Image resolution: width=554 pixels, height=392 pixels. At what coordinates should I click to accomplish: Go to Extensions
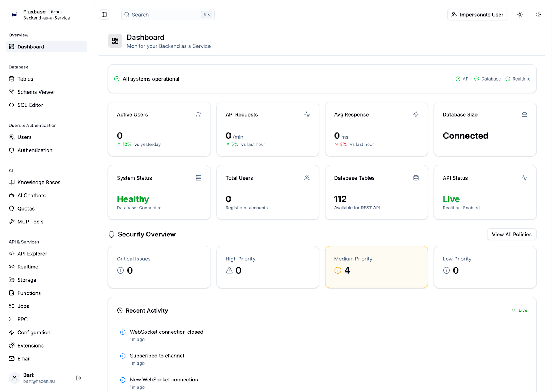click(x=47, y=345)
